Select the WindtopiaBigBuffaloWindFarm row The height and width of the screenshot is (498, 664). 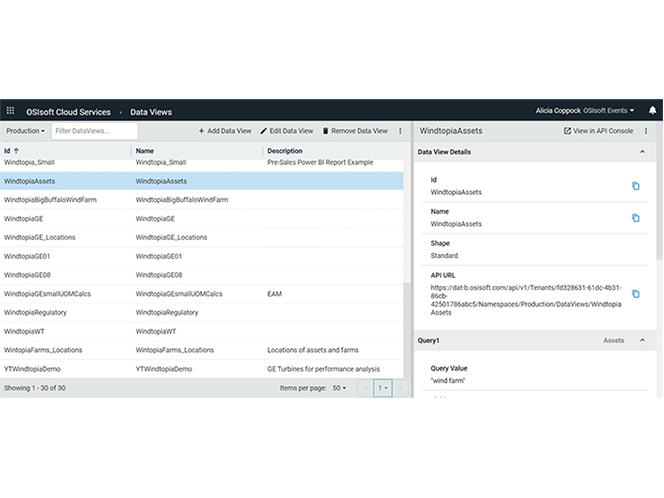click(202, 200)
